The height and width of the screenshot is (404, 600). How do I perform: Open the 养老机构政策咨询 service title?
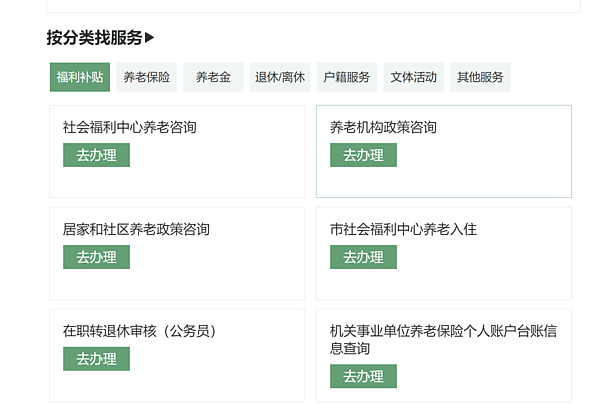[383, 127]
